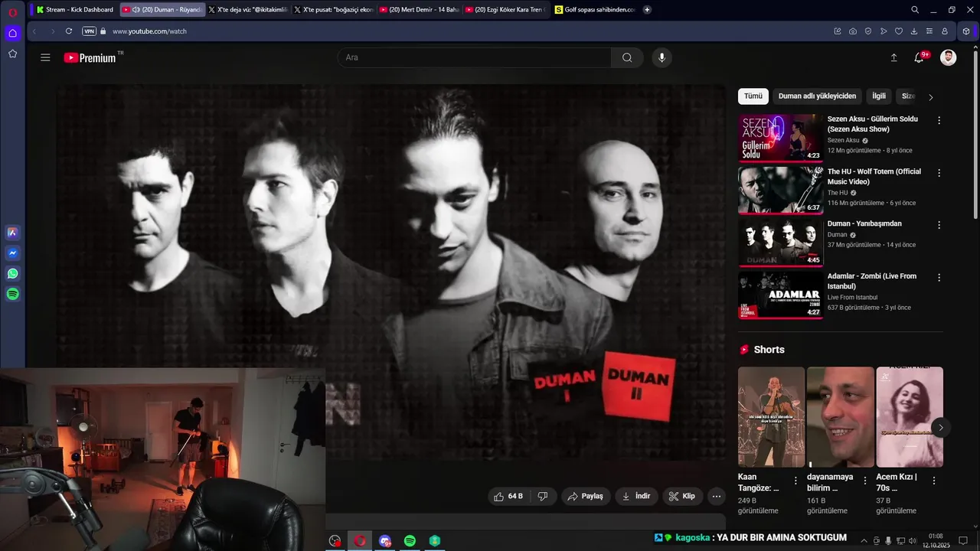Screen dimensions: 980x551
Task: Open Opera sidebar bookmarks star
Action: click(12, 54)
